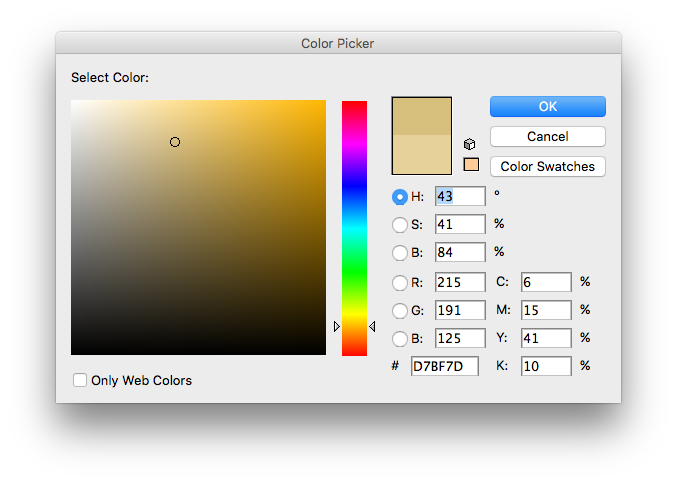
Task: Select the G green radio button
Action: coord(400,310)
